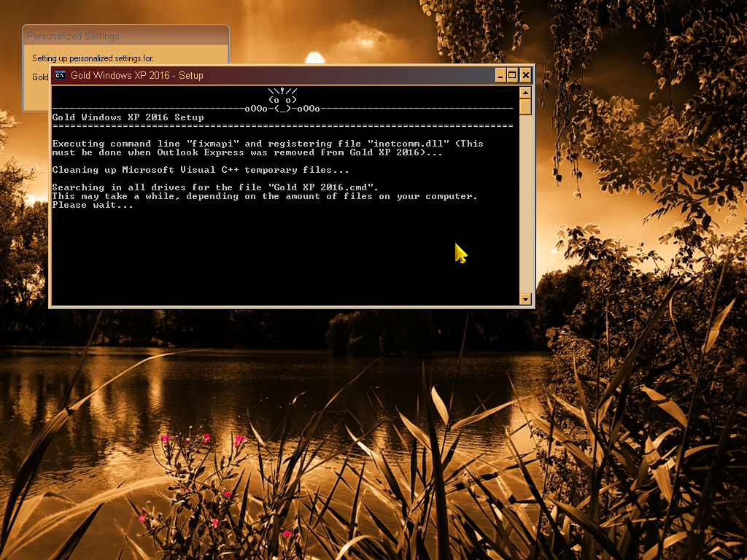Click 'must be done when Outlook Express' line
The height and width of the screenshot is (560, 747).
(247, 152)
